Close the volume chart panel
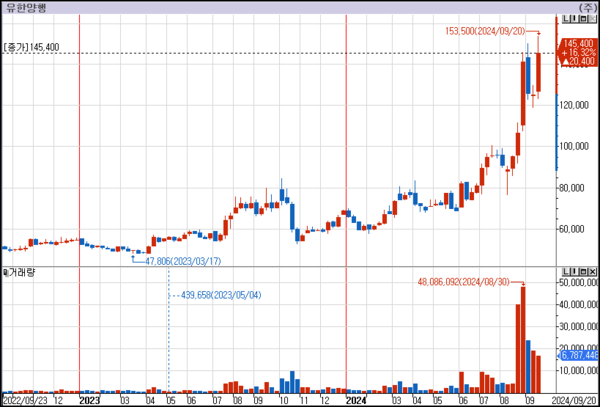The width and height of the screenshot is (600, 407). coord(592,272)
